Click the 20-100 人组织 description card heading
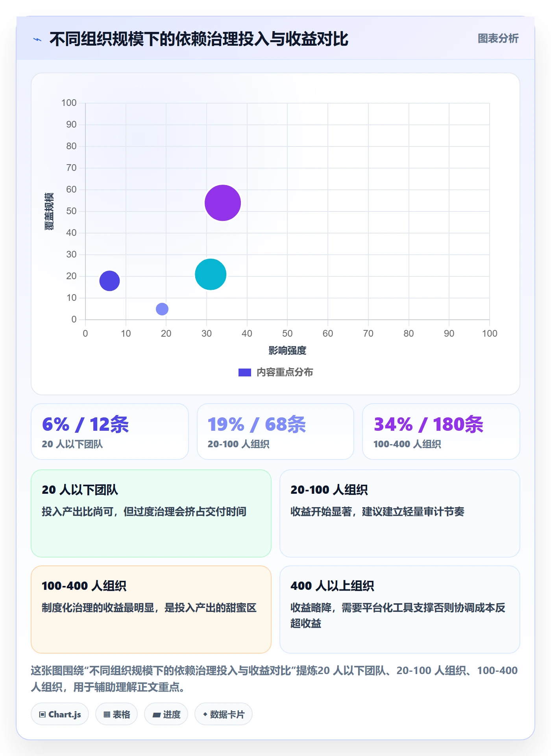The image size is (551, 756). [x=329, y=490]
